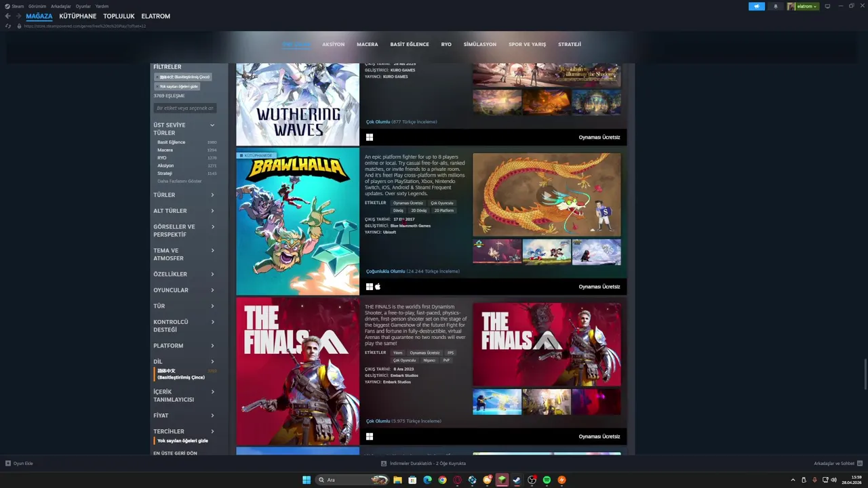The image size is (868, 488).
Task: Collapse the ÜST SEVİYE TÜRLER section
Action: (x=212, y=125)
